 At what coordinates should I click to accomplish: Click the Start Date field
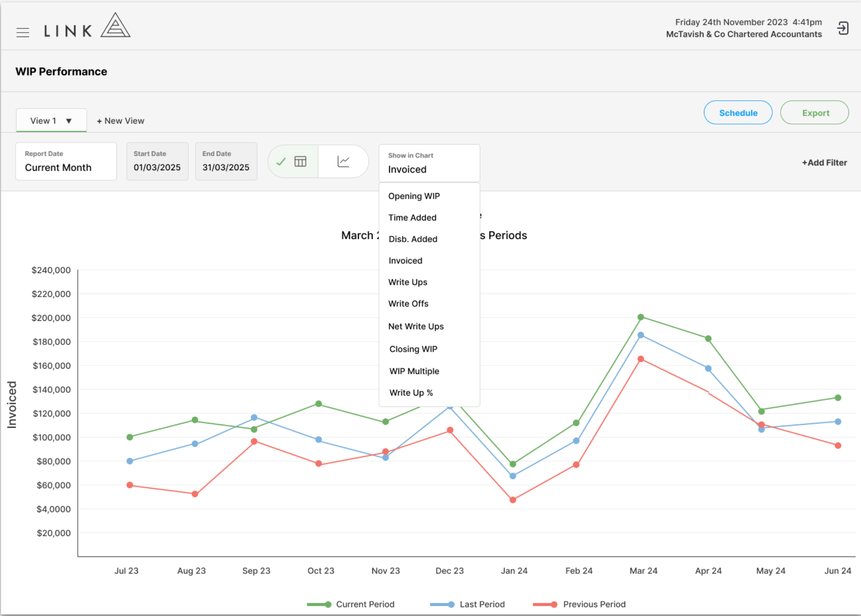pos(157,161)
